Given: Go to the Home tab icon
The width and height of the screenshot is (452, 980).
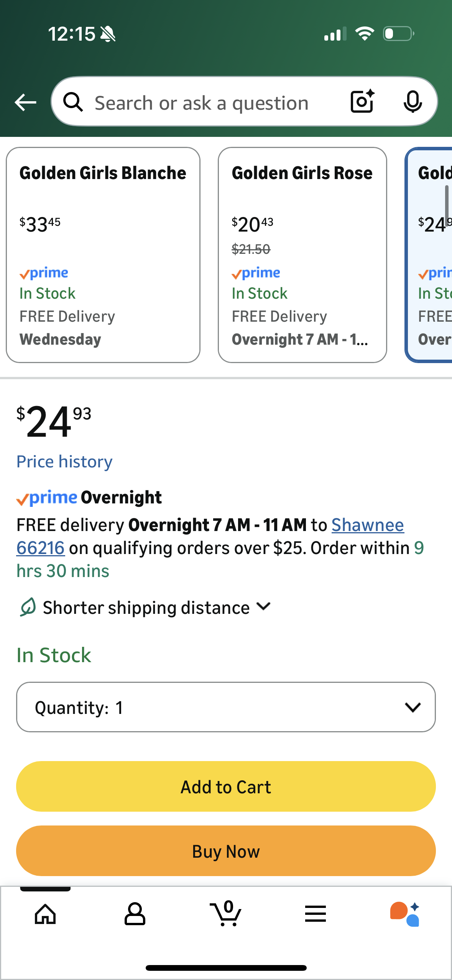Looking at the screenshot, I should click(x=45, y=914).
